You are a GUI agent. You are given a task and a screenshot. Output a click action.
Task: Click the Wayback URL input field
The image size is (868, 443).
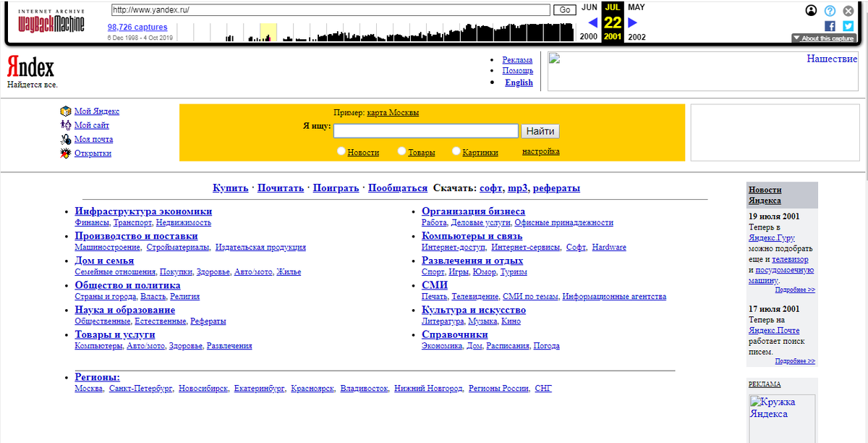(331, 10)
